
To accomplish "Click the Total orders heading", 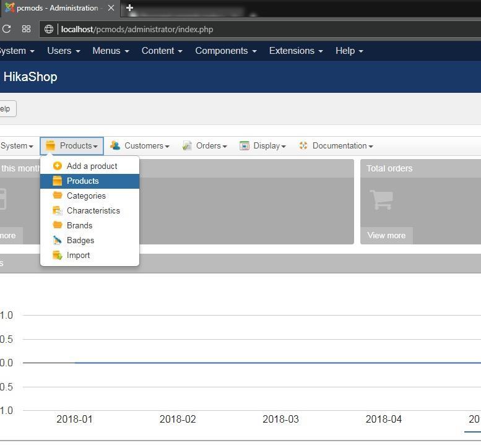I will tap(389, 168).
